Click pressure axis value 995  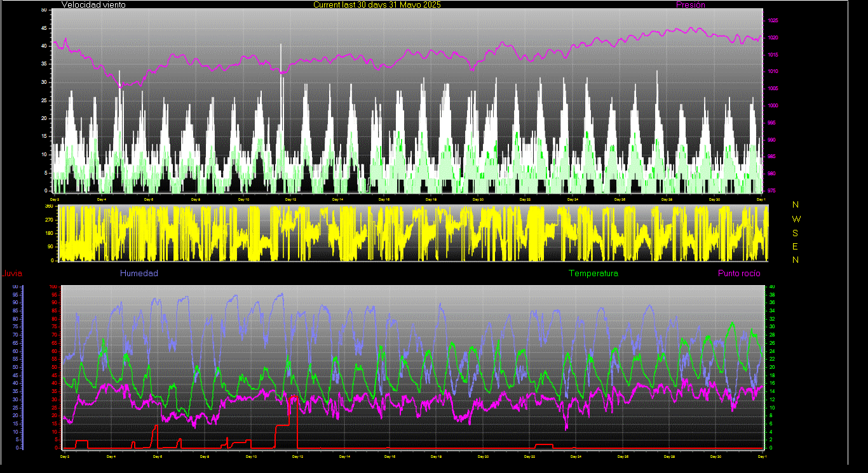[x=773, y=123]
